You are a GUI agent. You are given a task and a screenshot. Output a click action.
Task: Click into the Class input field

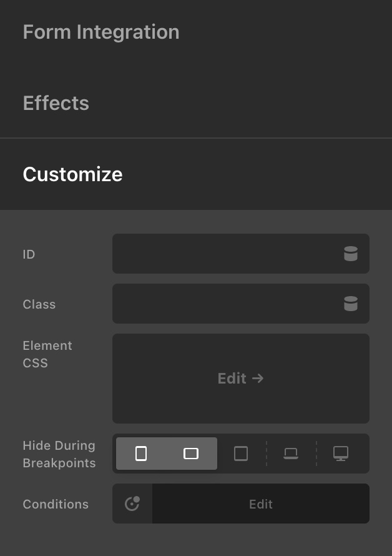pos(225,304)
